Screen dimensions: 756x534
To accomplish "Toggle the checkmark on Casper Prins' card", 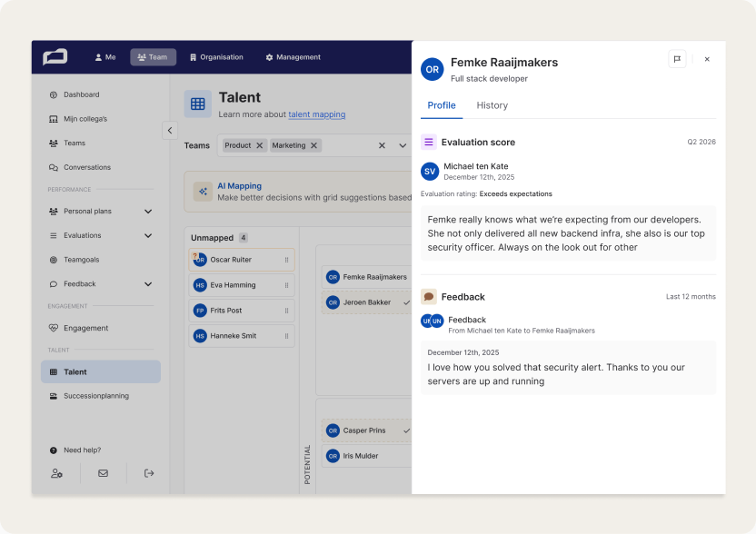I will pyautogui.click(x=406, y=430).
